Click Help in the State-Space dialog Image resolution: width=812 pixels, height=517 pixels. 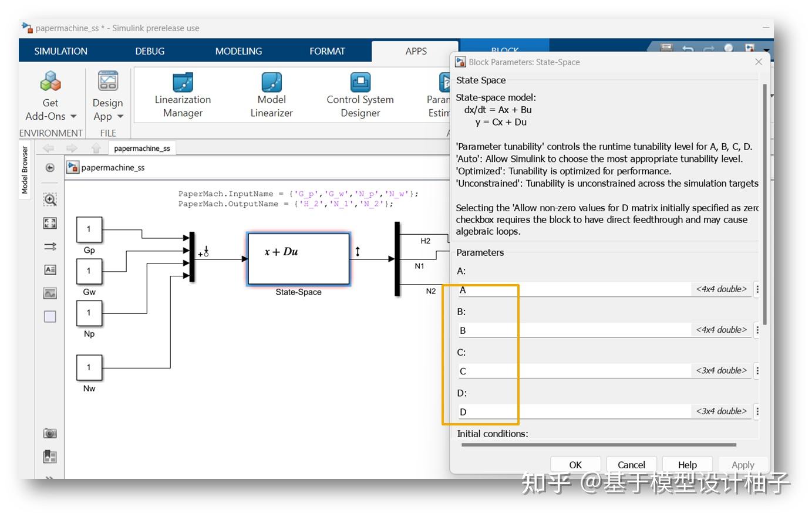(x=686, y=464)
